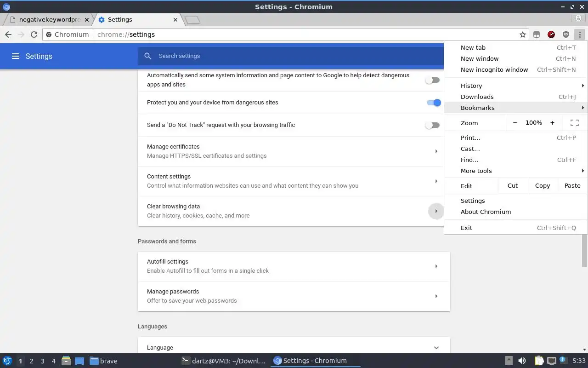
Task: Open the red round extension icon
Action: coord(551,34)
